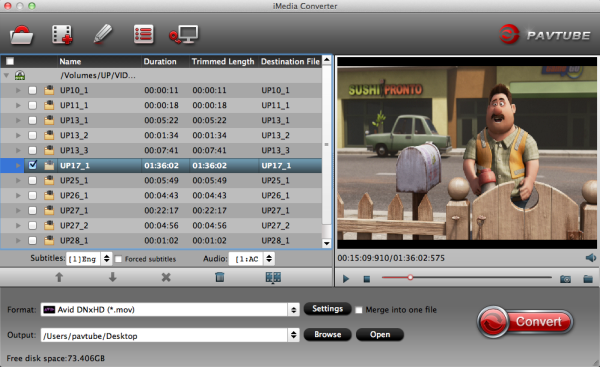
Task: Open the Audio track dropdown
Action: tap(251, 259)
